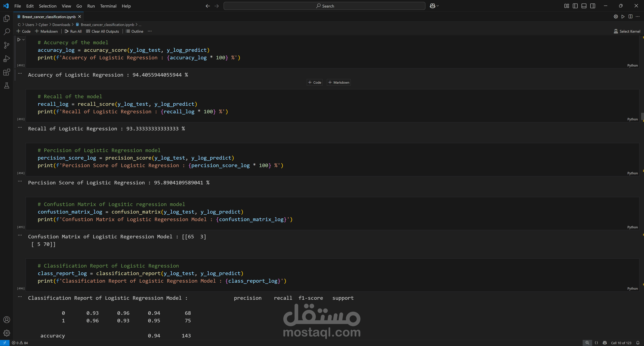Toggle the bottom panel layout button

[584, 6]
